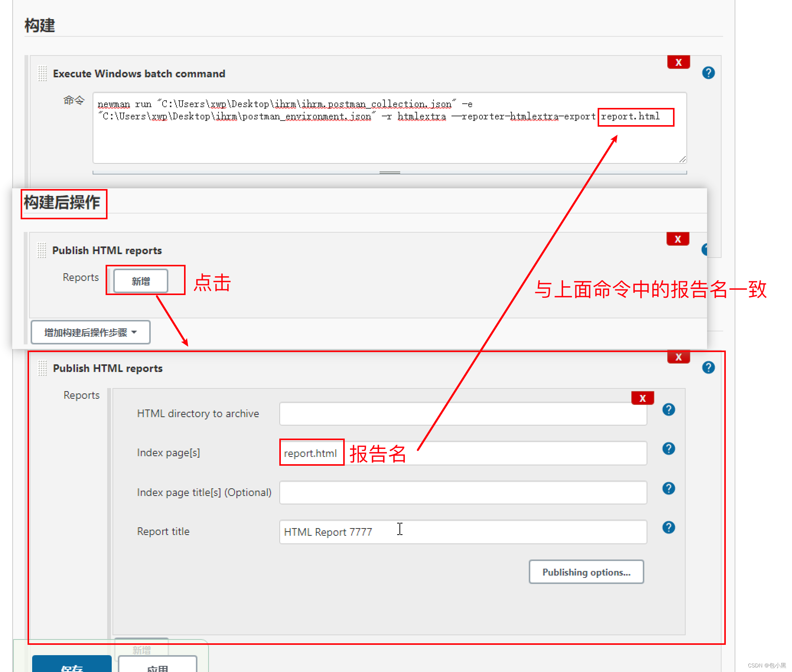Click drag handle of upper Publish HTML reports
Screen dimensions: 792x672
tap(42, 250)
